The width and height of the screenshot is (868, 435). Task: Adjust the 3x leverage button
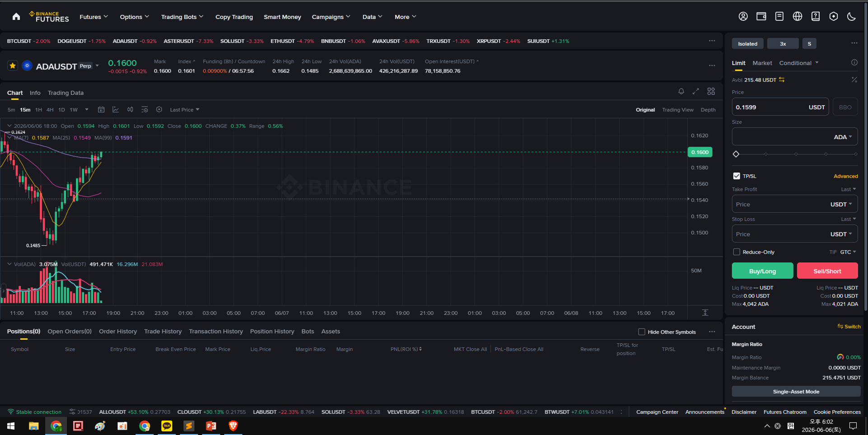tap(783, 43)
